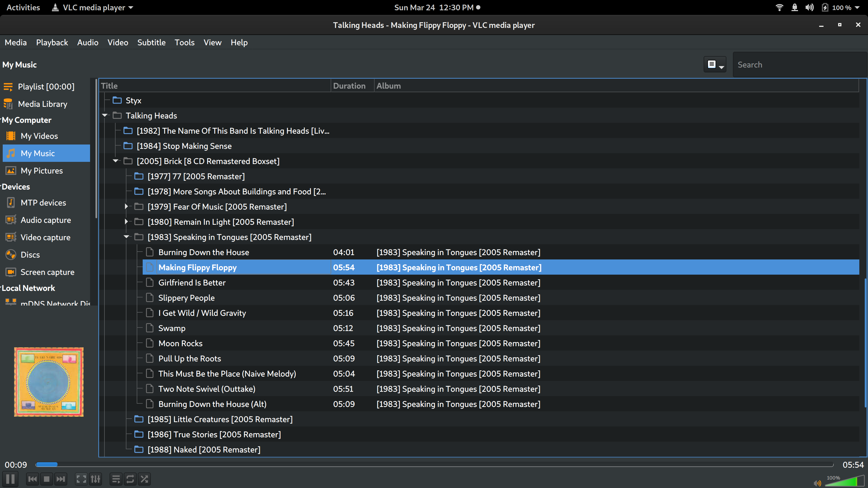868x488 pixels.
Task: Open the system status menu arrow
Action: tap(857, 7)
